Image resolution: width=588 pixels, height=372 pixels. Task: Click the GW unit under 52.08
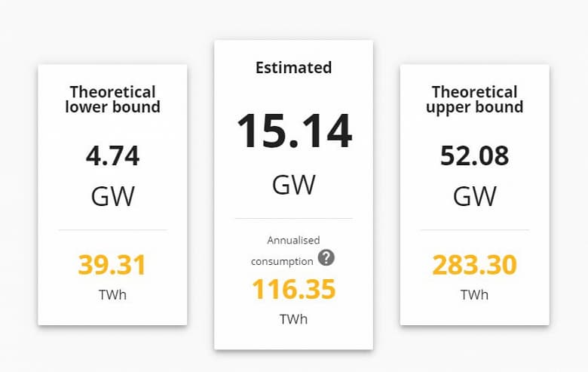tap(475, 196)
